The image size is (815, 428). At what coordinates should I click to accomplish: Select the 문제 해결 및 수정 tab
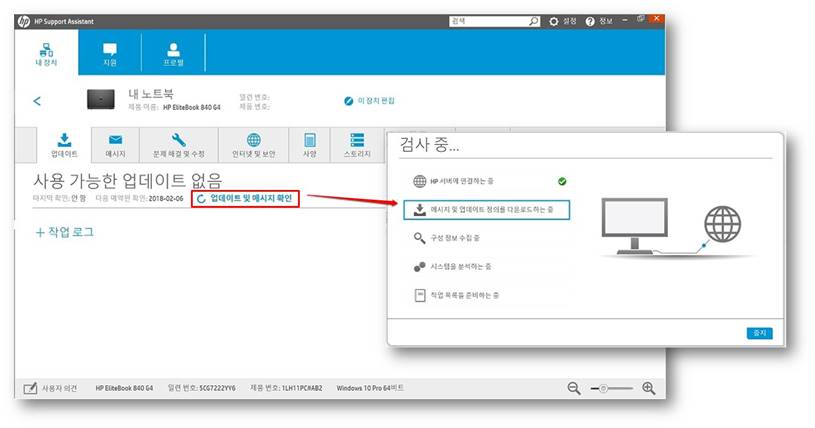(x=179, y=145)
